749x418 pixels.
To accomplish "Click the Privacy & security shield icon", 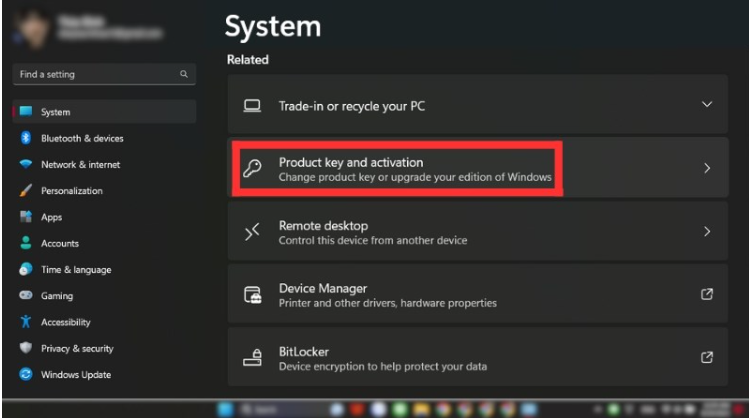I will 26,348.
